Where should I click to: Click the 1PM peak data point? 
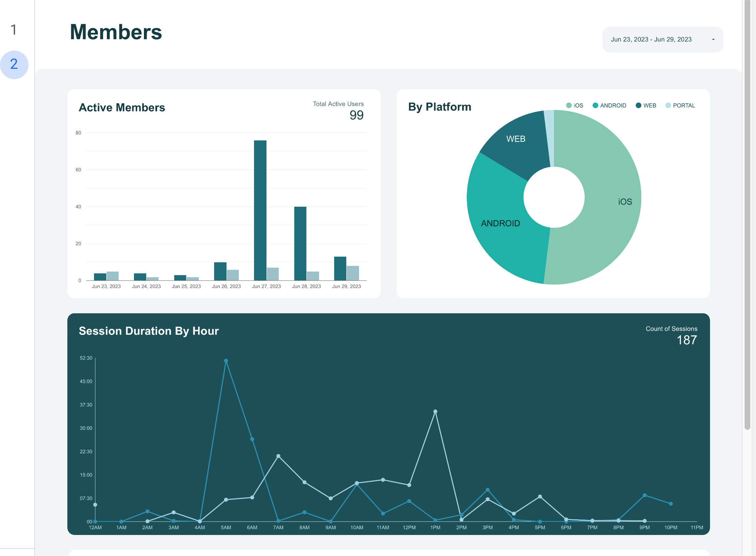pos(435,412)
